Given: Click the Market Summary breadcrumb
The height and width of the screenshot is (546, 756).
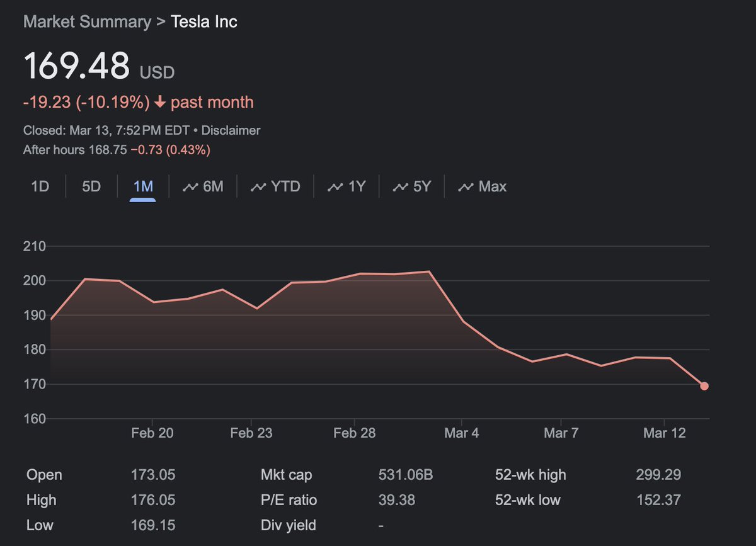Looking at the screenshot, I should (87, 21).
